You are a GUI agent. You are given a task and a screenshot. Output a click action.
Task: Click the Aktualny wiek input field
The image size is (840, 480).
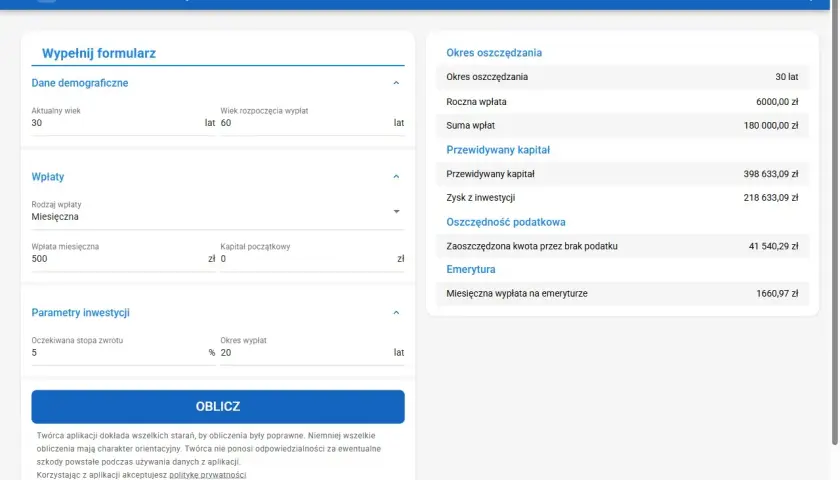123,123
